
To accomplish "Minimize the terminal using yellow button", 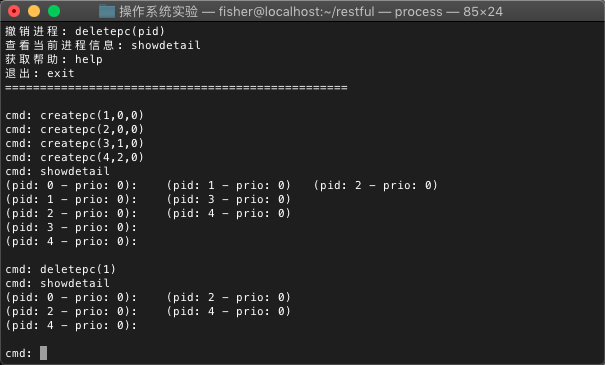I will [34, 11].
